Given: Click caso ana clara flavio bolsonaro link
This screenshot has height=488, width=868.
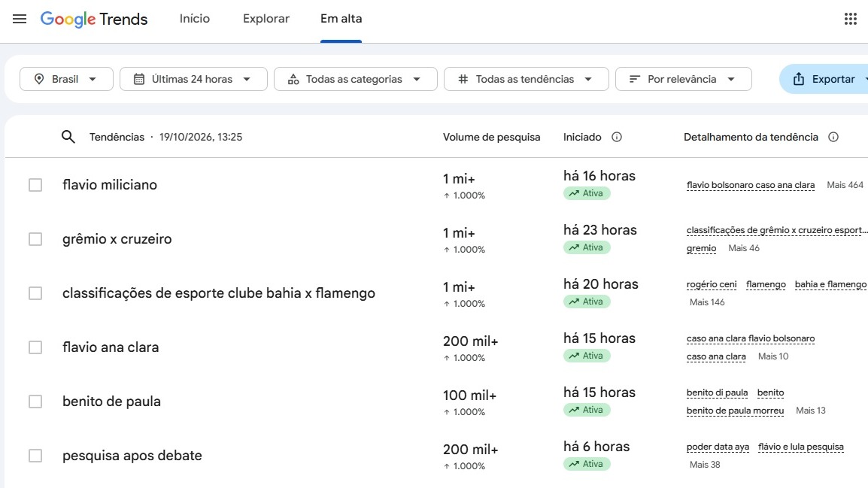Looking at the screenshot, I should pos(751,338).
